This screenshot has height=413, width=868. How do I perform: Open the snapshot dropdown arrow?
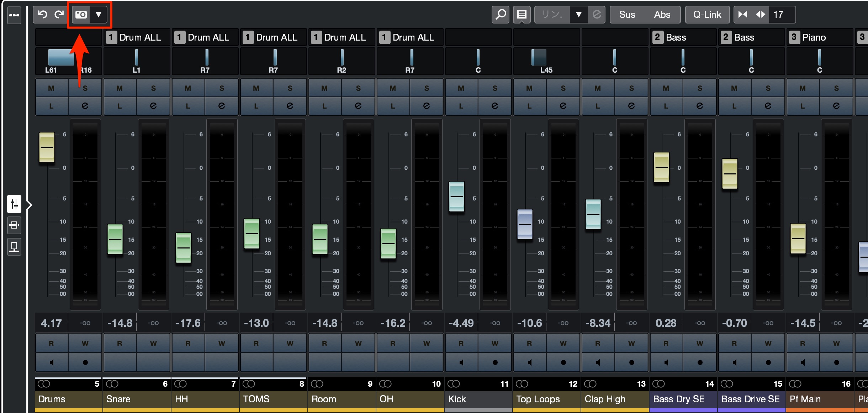[x=99, y=15]
